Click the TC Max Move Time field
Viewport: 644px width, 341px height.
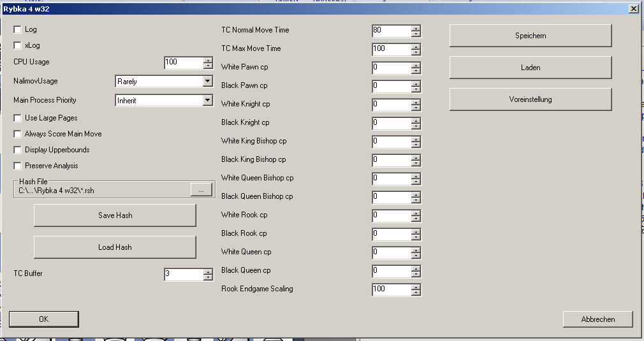coord(392,49)
